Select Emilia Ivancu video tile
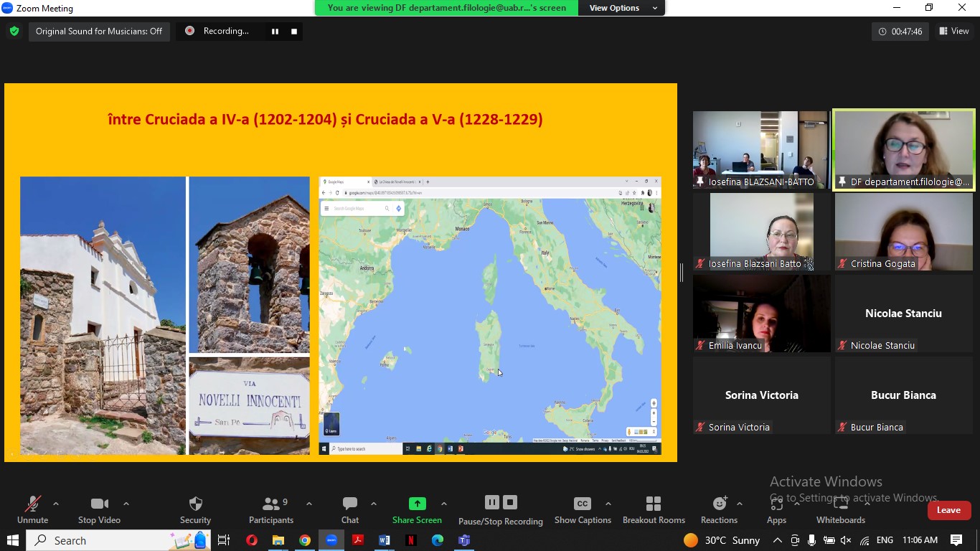This screenshot has width=980, height=551. click(x=761, y=313)
